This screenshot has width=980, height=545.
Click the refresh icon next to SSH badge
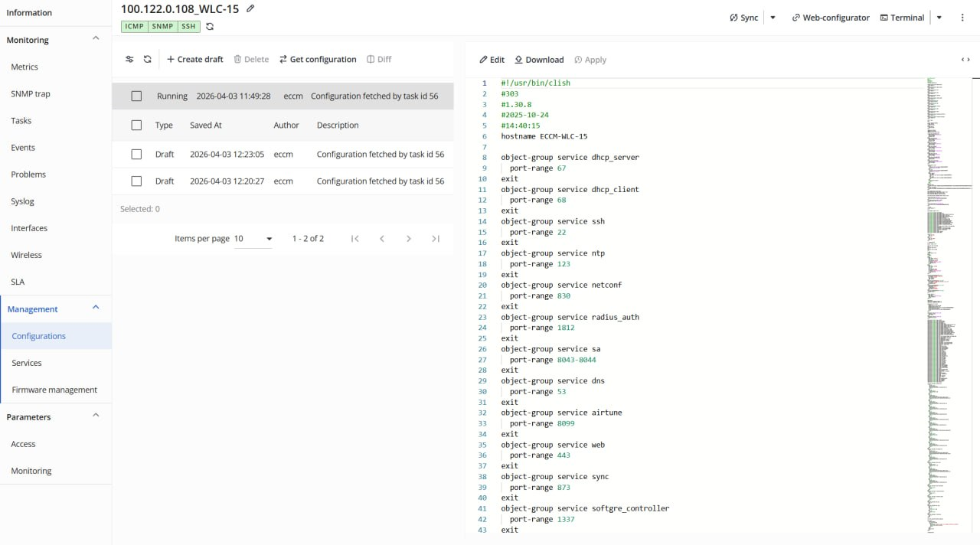pyautogui.click(x=210, y=26)
